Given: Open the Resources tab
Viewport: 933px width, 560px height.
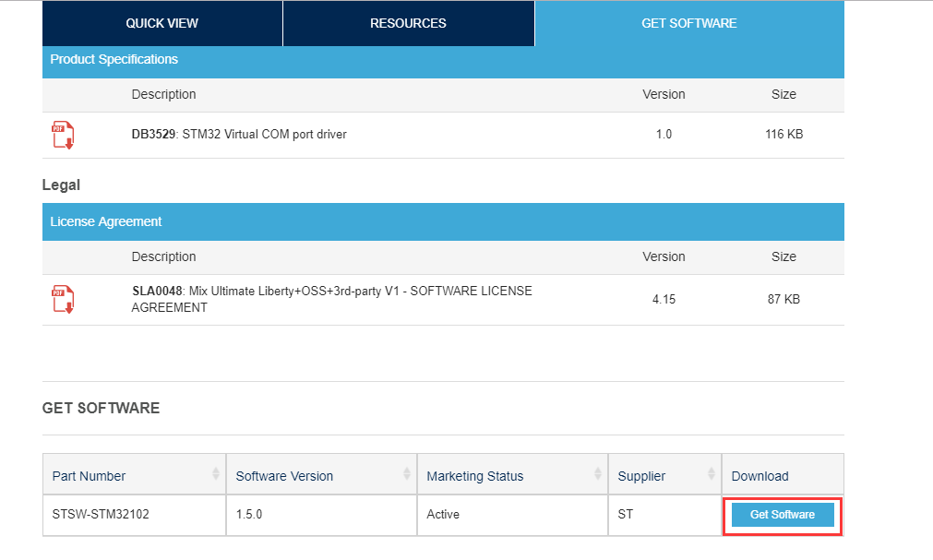Looking at the screenshot, I should tap(408, 23).
